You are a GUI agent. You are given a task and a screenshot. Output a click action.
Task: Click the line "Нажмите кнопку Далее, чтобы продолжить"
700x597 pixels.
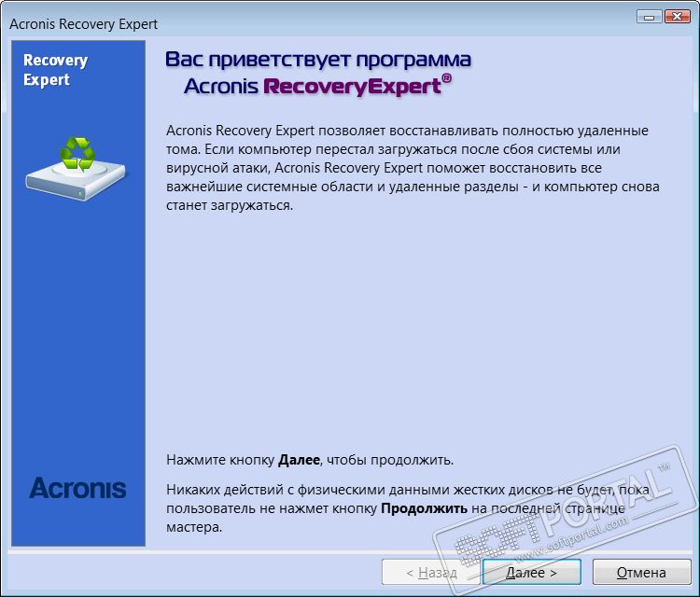pyautogui.click(x=310, y=460)
